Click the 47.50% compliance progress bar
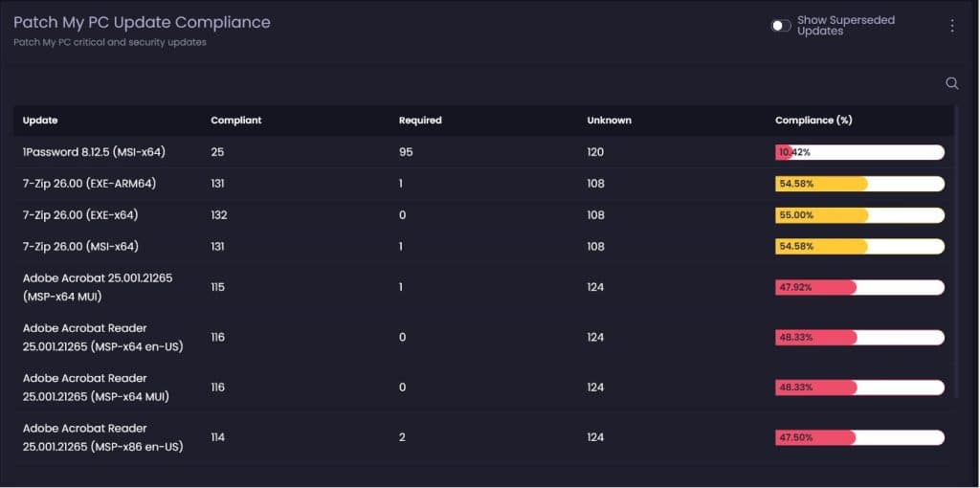Screen dimensions: 980x488 pos(859,437)
